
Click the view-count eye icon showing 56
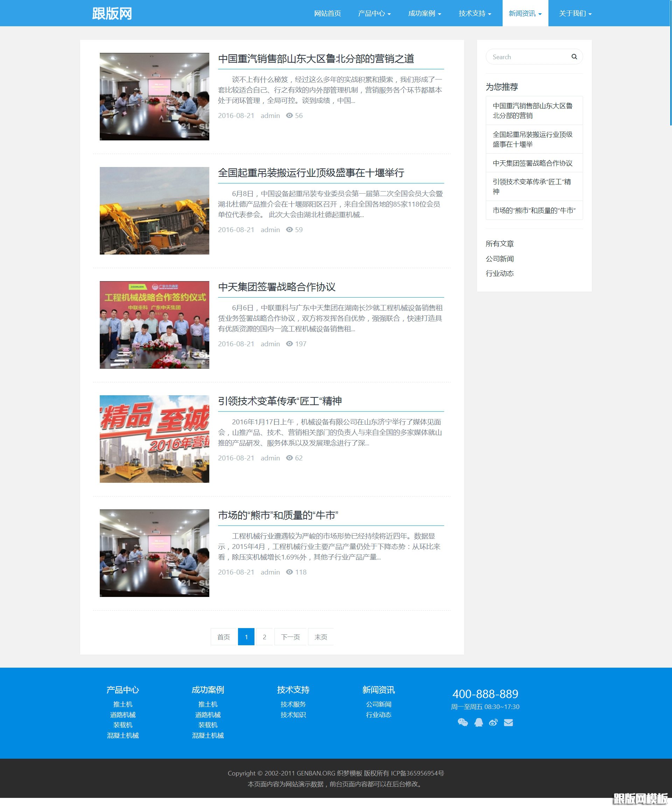click(289, 115)
